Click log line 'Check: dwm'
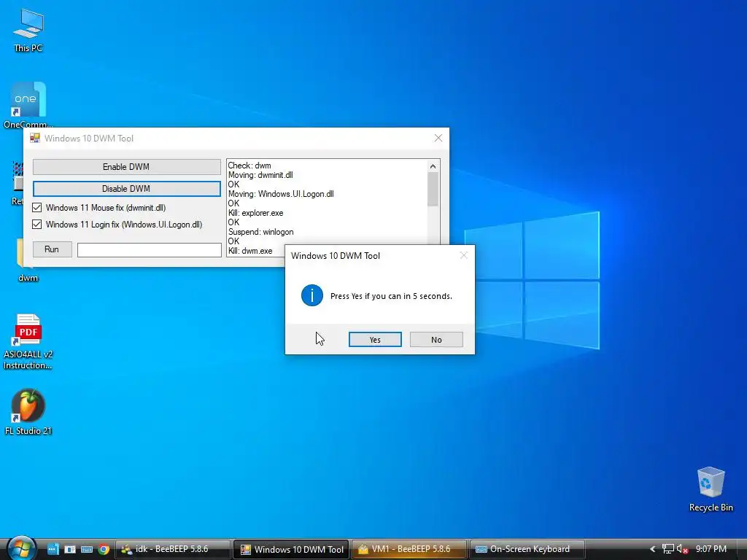 249,166
